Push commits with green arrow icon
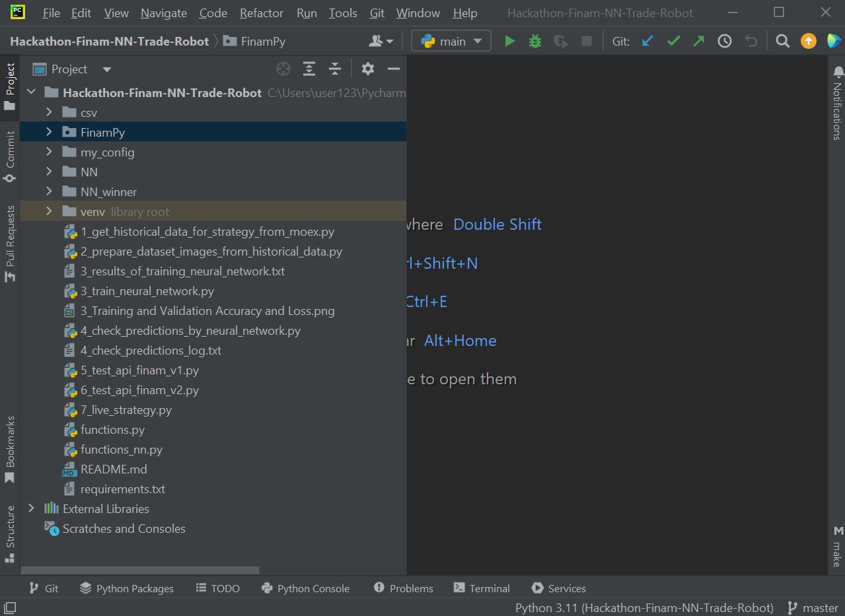The height and width of the screenshot is (616, 845). coord(698,41)
